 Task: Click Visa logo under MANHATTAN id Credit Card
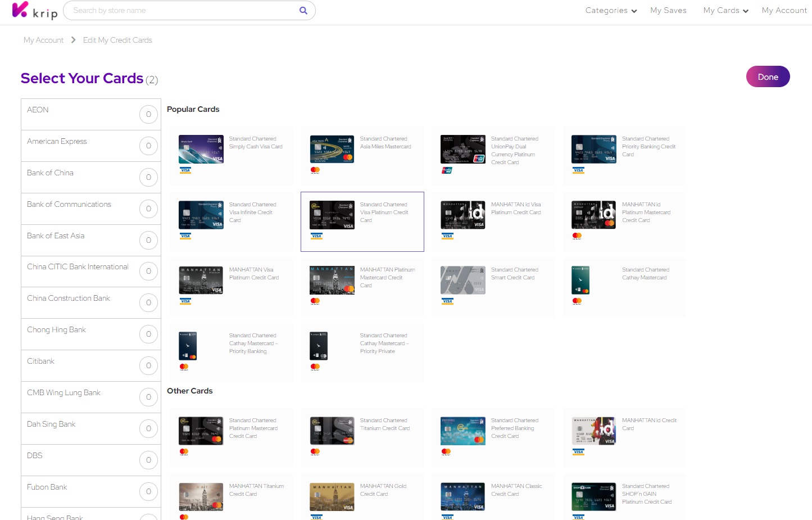[x=578, y=452]
